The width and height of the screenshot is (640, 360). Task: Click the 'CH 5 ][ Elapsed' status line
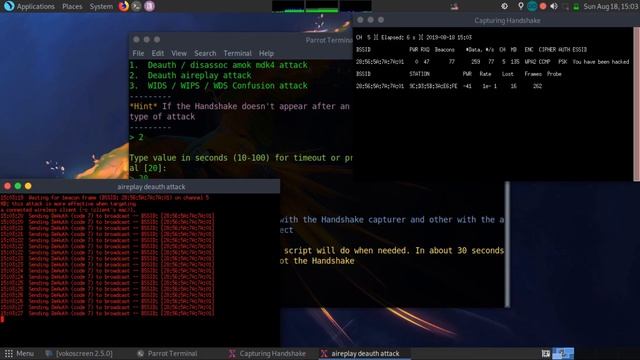(413, 38)
